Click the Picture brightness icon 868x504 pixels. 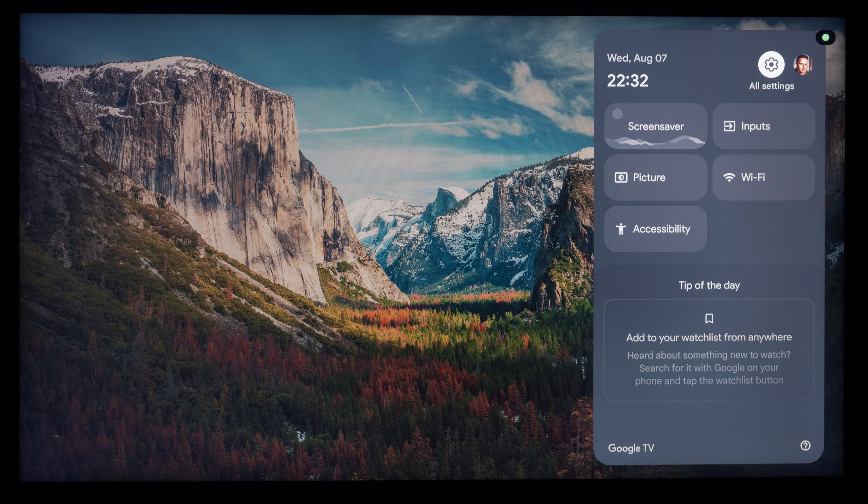pyautogui.click(x=621, y=177)
